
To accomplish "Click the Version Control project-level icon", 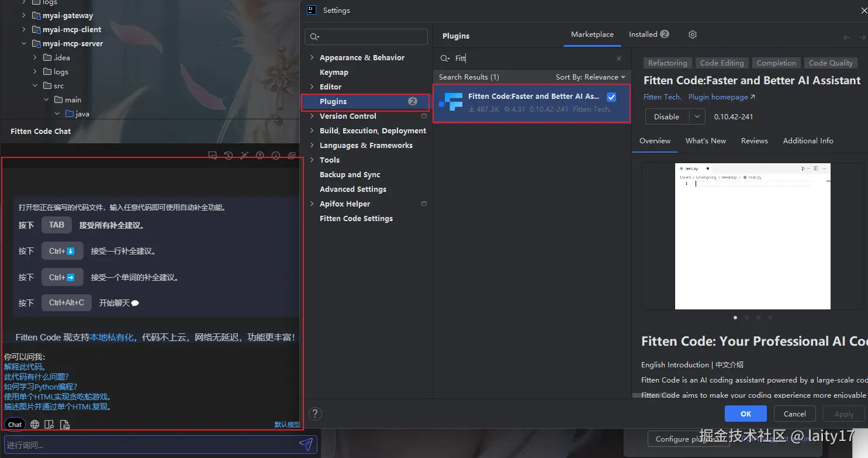I will pyautogui.click(x=424, y=116).
